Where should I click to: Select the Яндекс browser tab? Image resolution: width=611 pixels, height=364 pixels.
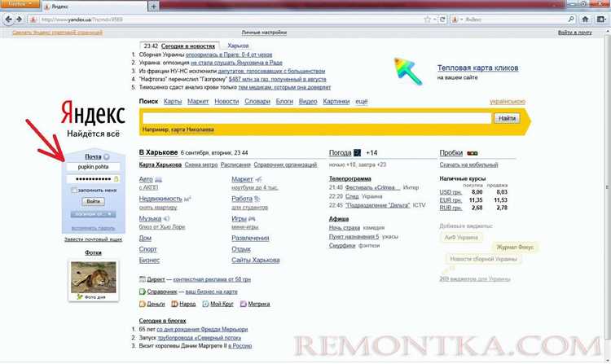point(95,7)
